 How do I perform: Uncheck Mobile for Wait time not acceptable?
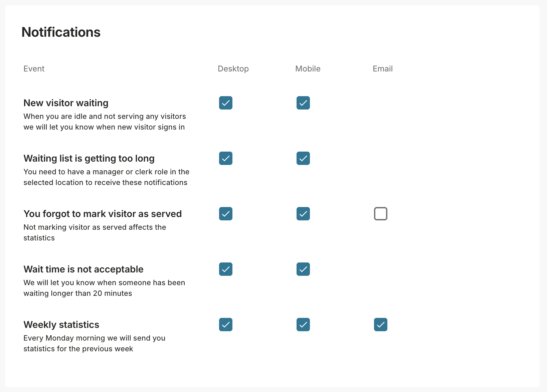point(303,269)
